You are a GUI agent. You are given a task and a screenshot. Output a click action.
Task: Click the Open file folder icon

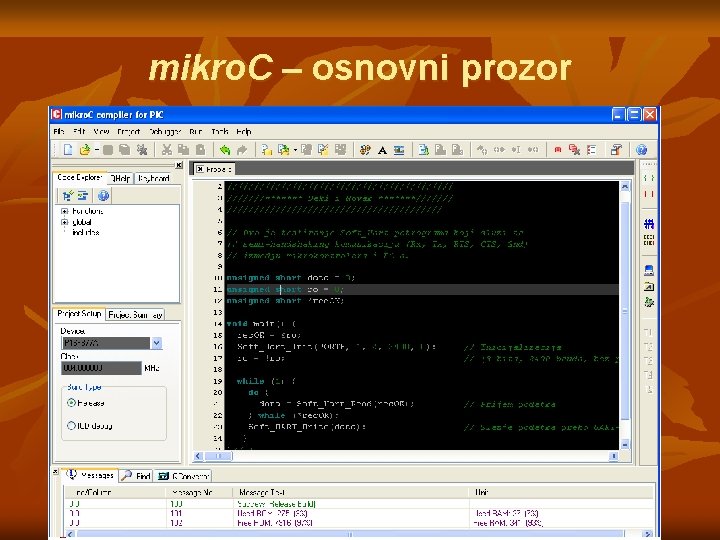pyautogui.click(x=85, y=150)
